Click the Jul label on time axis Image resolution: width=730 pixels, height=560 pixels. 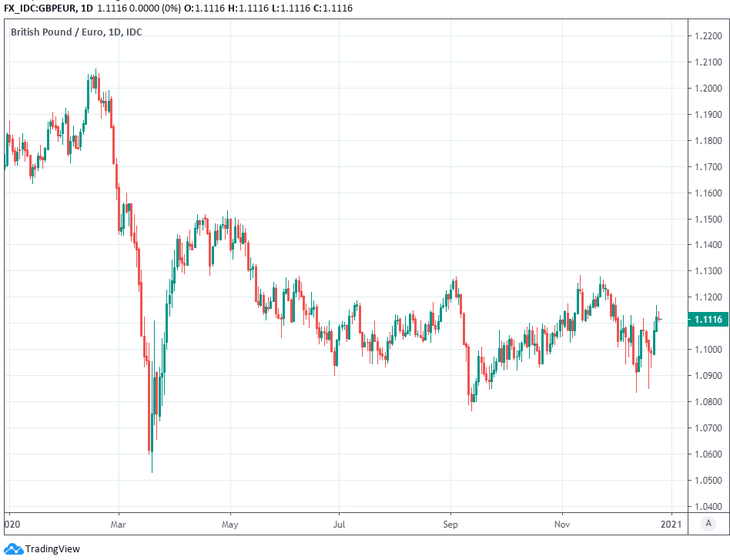click(x=339, y=524)
